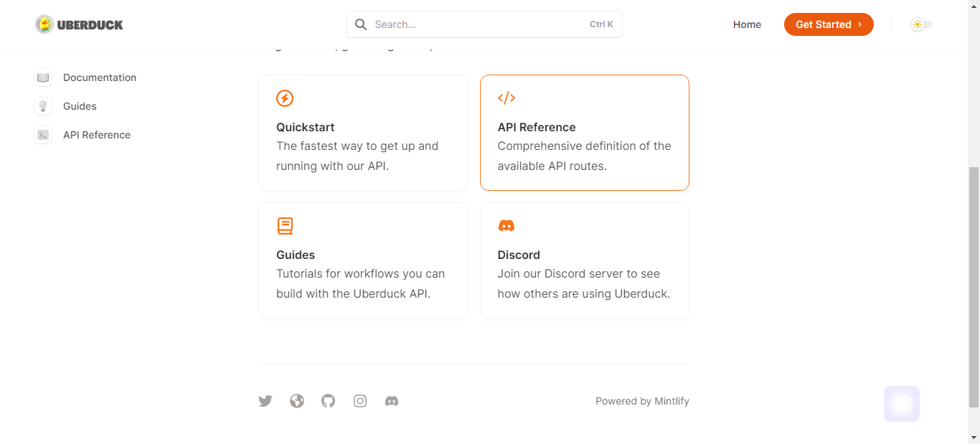Follow the Powered by Mintlify link
Viewport: 980px width, 444px height.
coord(642,401)
